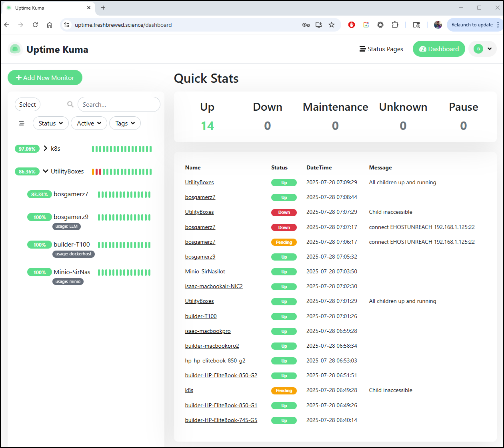
Task: Open the Active filter dropdown
Action: coord(89,123)
